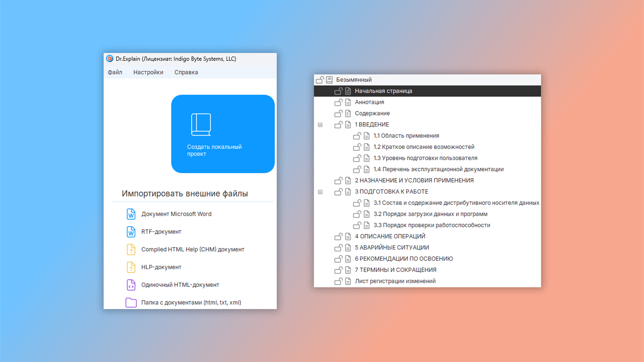Select 4 ОПИСАНИЕ ОПЕРАЦИЙ tree item
Screen dimensions: 644x362
click(390, 236)
